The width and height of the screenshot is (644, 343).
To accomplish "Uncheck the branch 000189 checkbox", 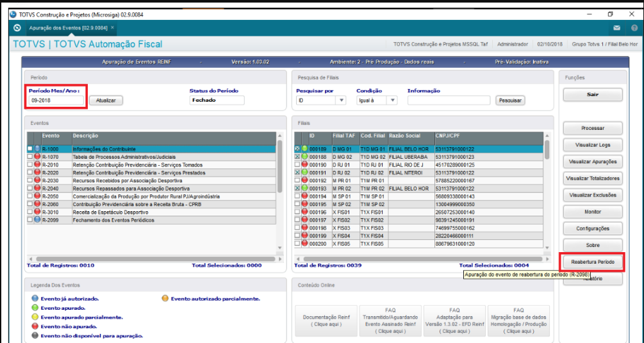I will coord(297,149).
